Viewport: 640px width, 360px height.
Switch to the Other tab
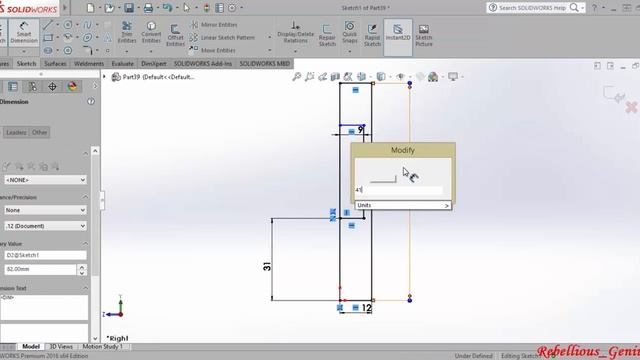point(40,132)
